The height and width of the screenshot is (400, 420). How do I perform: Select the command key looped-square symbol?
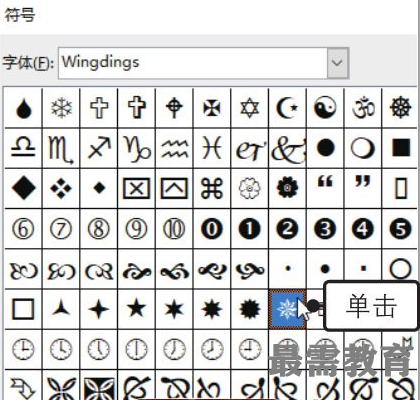[212, 188]
